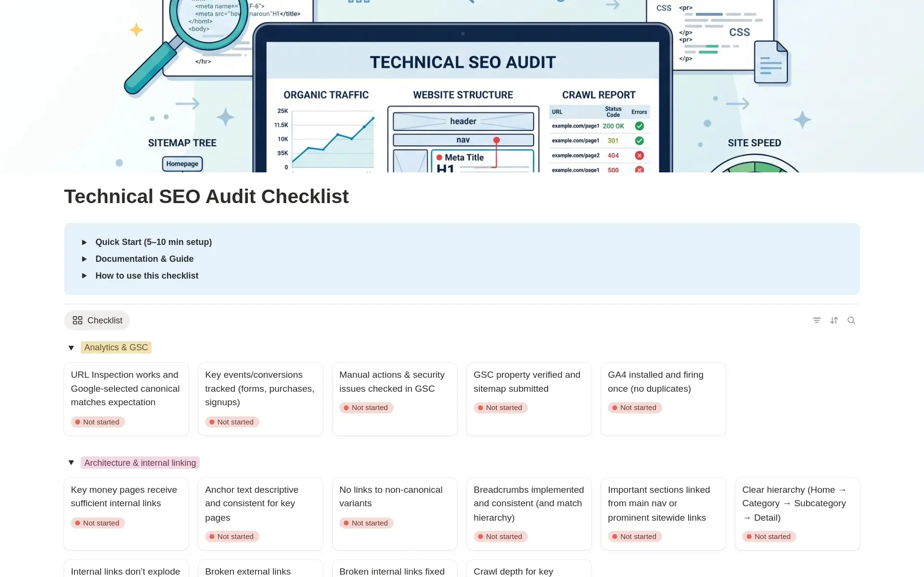This screenshot has width=924, height=577.
Task: Open database search magnifier icon
Action: click(851, 321)
